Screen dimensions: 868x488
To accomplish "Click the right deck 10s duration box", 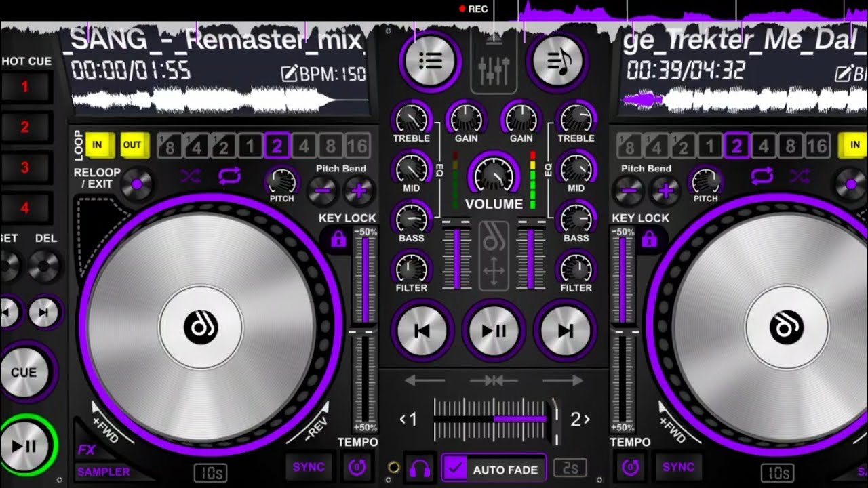I will click(776, 472).
